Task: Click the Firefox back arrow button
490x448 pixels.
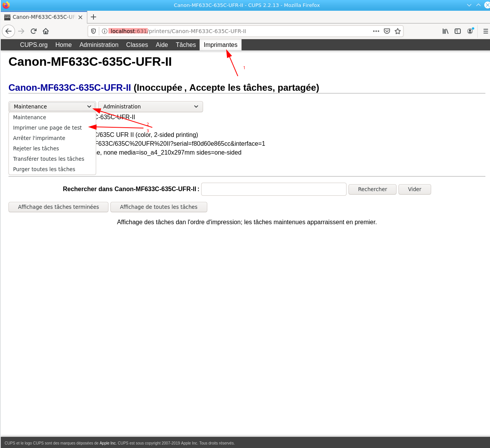Action: [x=8, y=31]
